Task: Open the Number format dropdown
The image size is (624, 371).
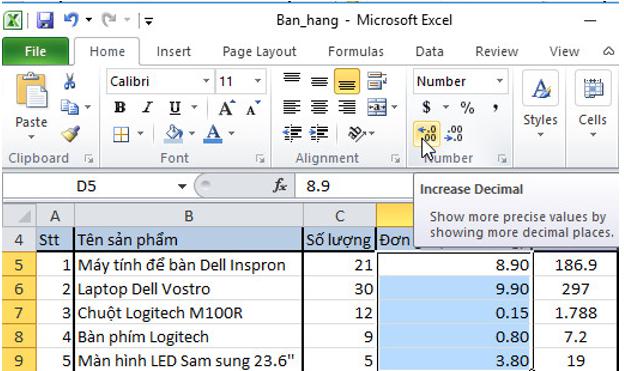Action: (500, 81)
